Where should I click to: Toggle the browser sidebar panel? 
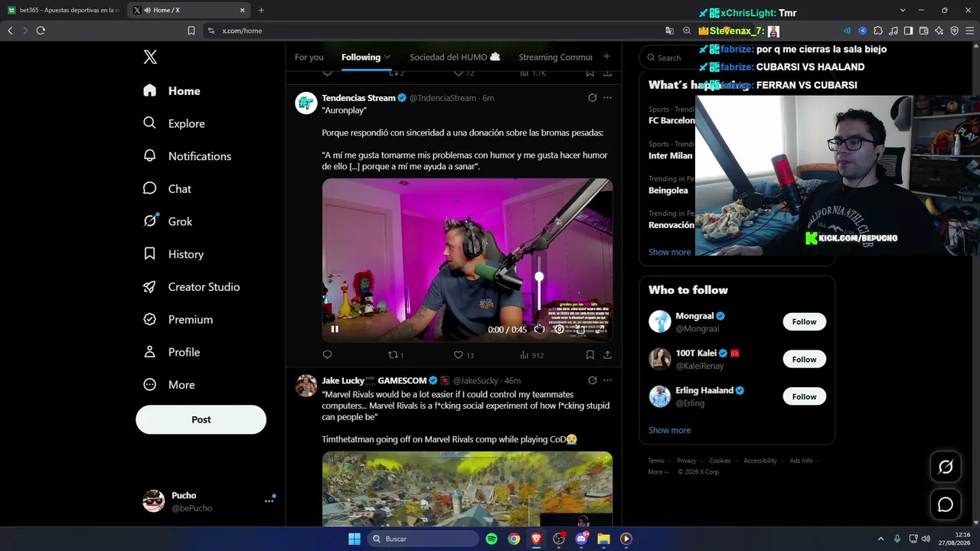click(908, 31)
